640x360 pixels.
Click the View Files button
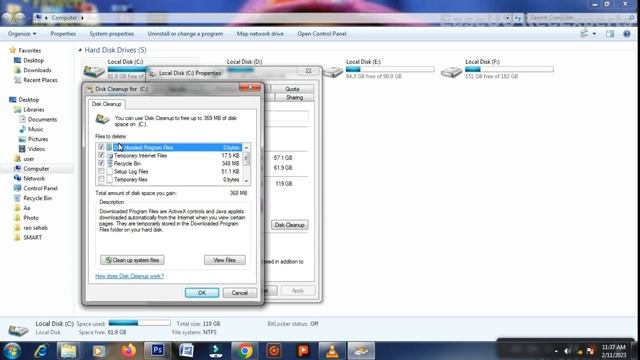224,260
